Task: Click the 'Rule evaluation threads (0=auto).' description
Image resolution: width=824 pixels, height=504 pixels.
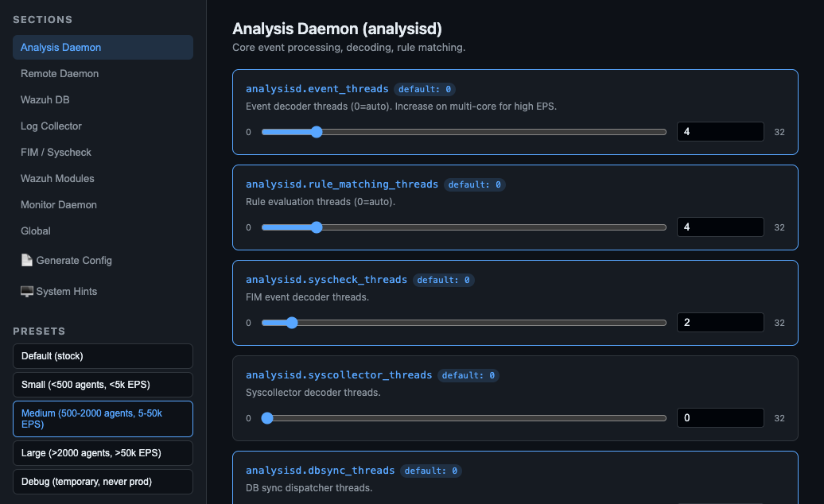Action: (x=321, y=202)
